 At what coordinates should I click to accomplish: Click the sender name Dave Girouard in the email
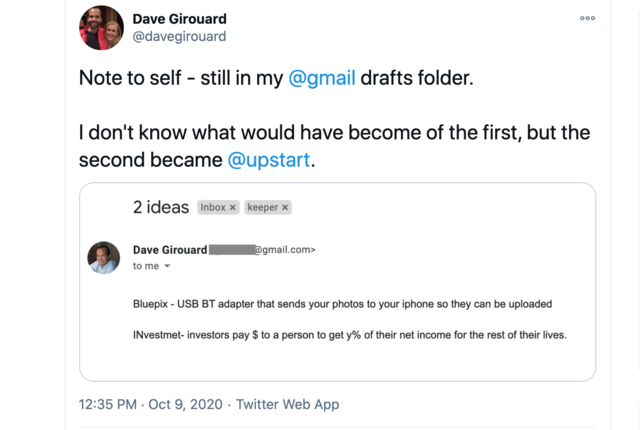[x=170, y=249]
